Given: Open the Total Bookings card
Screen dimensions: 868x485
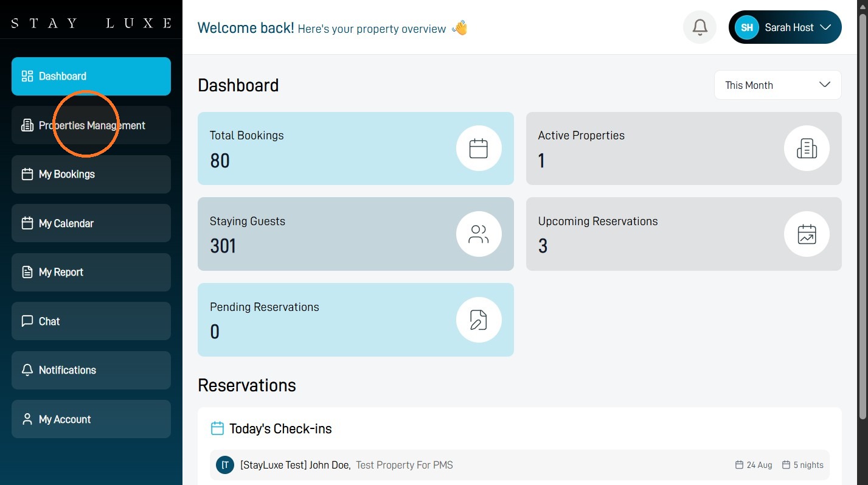Looking at the screenshot, I should click(356, 148).
